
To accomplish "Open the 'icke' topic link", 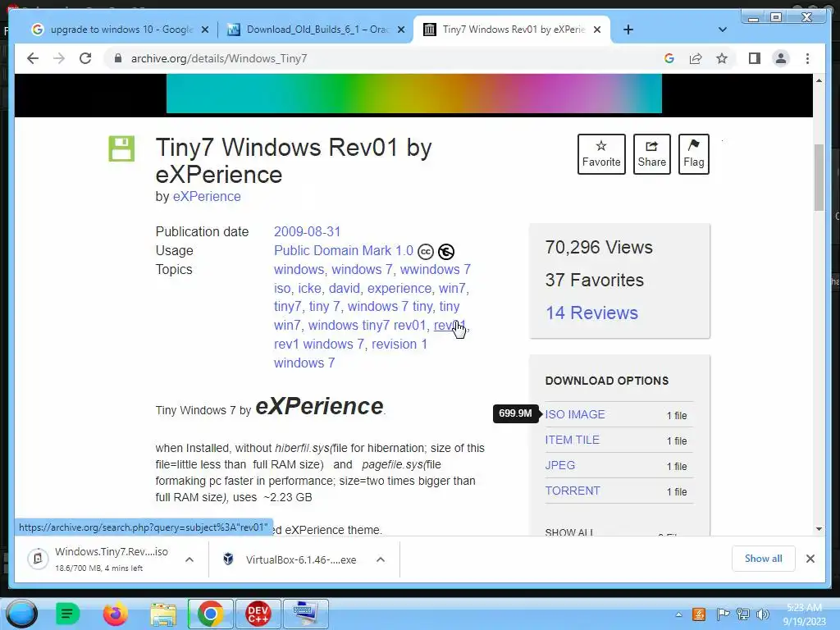I will click(309, 288).
